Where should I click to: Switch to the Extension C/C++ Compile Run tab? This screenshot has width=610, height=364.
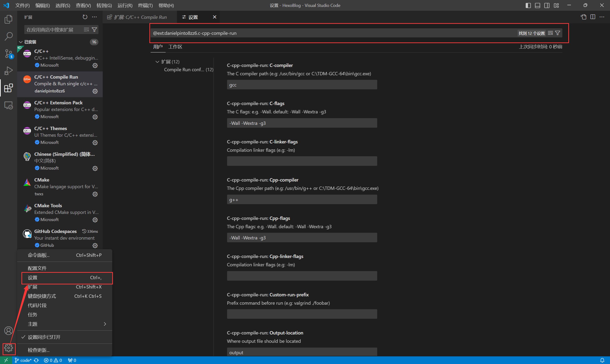pyautogui.click(x=140, y=17)
